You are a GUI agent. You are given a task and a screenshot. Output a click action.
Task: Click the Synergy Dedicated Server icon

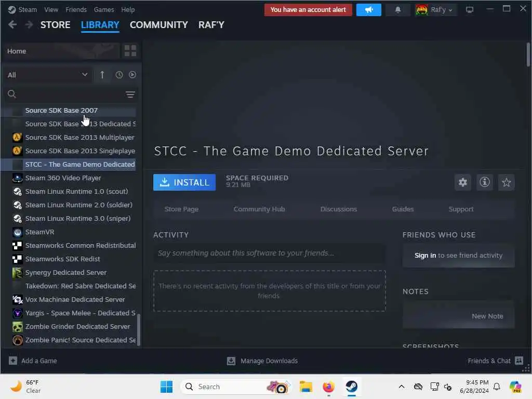[17, 272]
